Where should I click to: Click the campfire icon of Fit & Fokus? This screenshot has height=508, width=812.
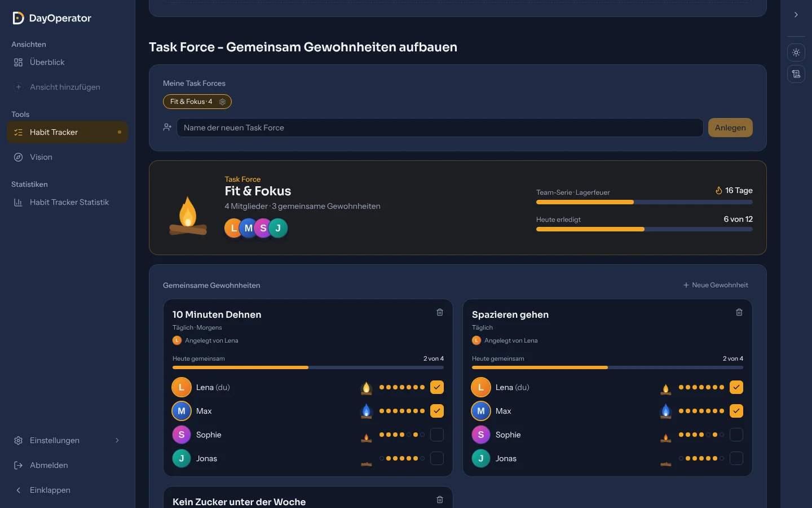click(188, 216)
